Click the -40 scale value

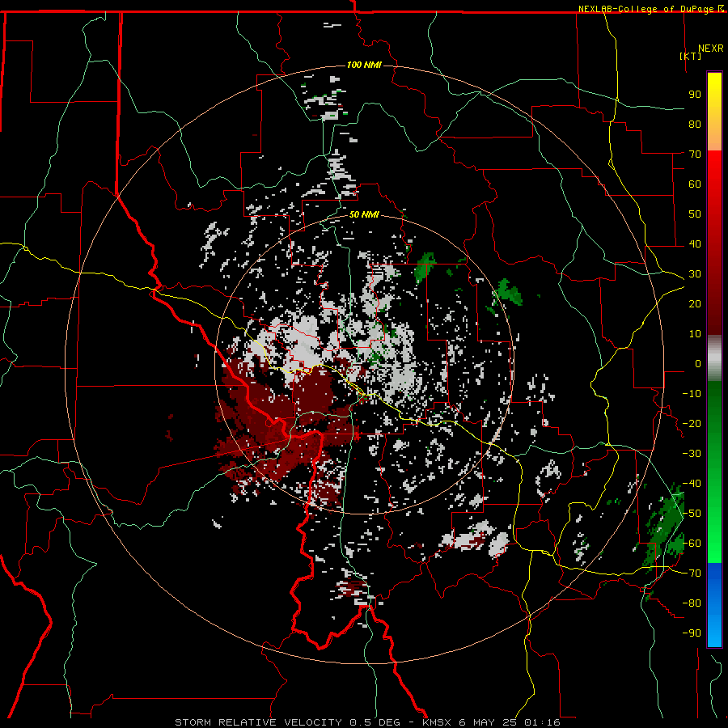[x=692, y=484]
